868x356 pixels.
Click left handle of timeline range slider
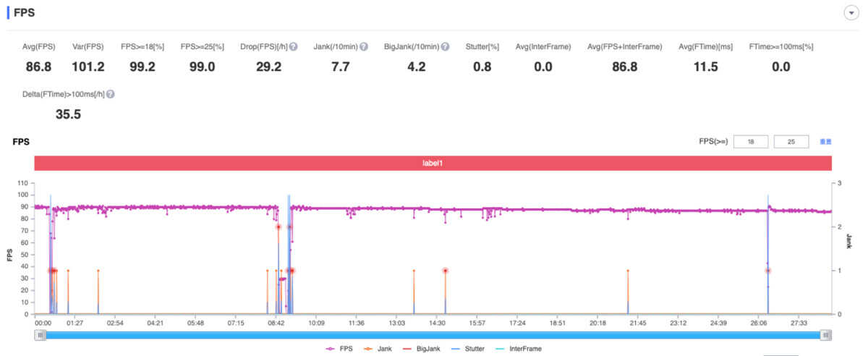41,335
